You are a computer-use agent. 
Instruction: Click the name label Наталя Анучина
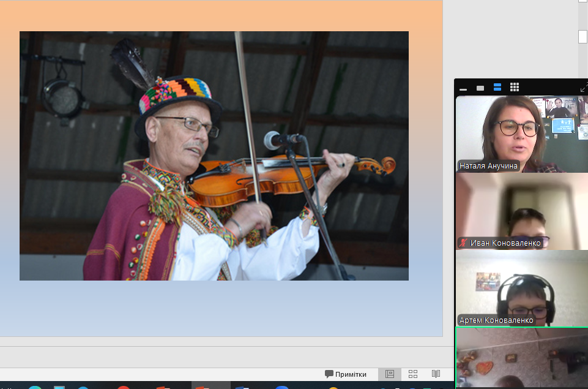(488, 165)
